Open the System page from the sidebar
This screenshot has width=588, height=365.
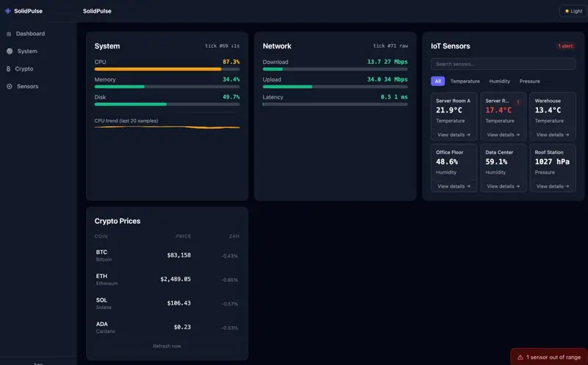click(x=38, y=51)
